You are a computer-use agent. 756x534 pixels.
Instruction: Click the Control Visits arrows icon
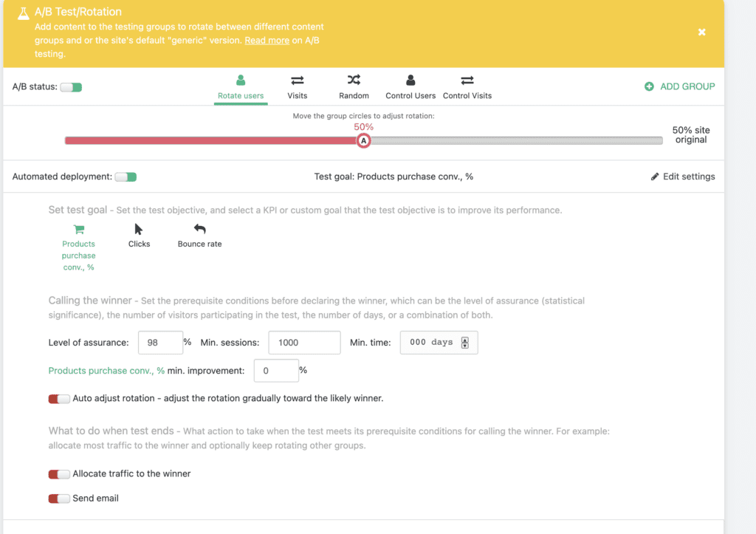467,81
